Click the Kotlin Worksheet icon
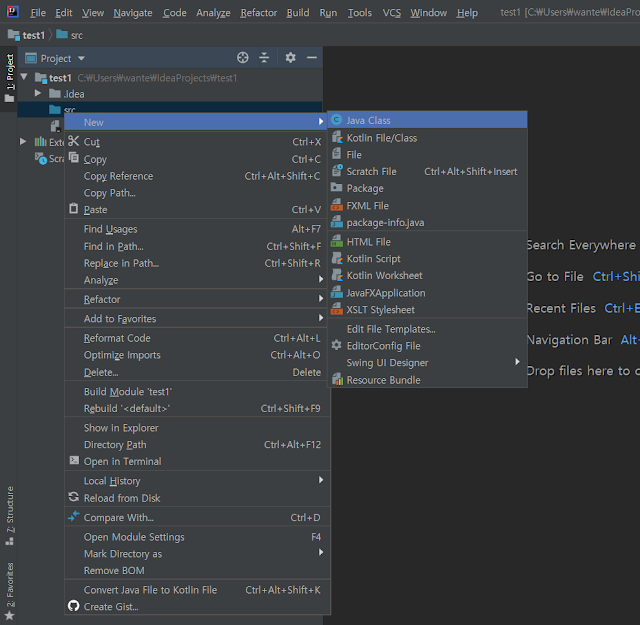Screen dimensions: 640x625 (x=337, y=275)
